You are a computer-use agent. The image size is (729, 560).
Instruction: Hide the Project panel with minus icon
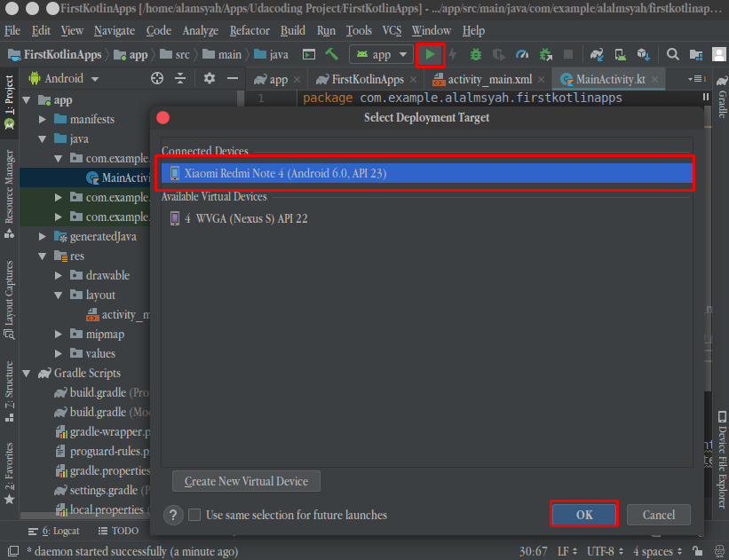[x=233, y=78]
